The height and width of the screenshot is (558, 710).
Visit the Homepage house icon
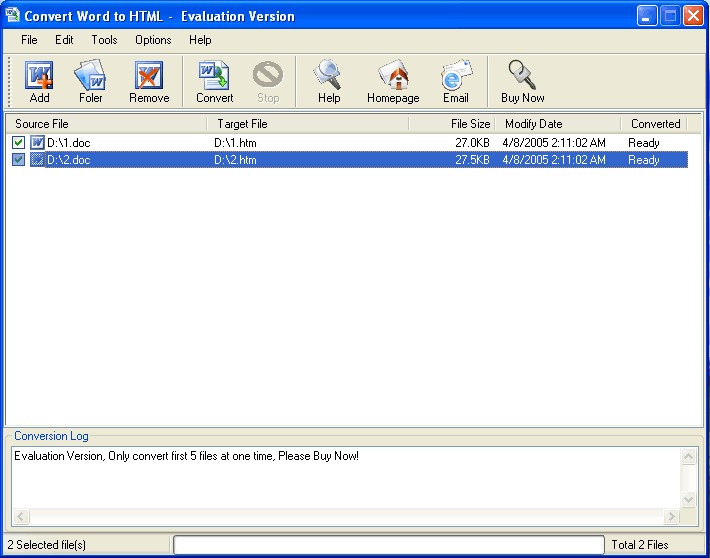pyautogui.click(x=393, y=75)
